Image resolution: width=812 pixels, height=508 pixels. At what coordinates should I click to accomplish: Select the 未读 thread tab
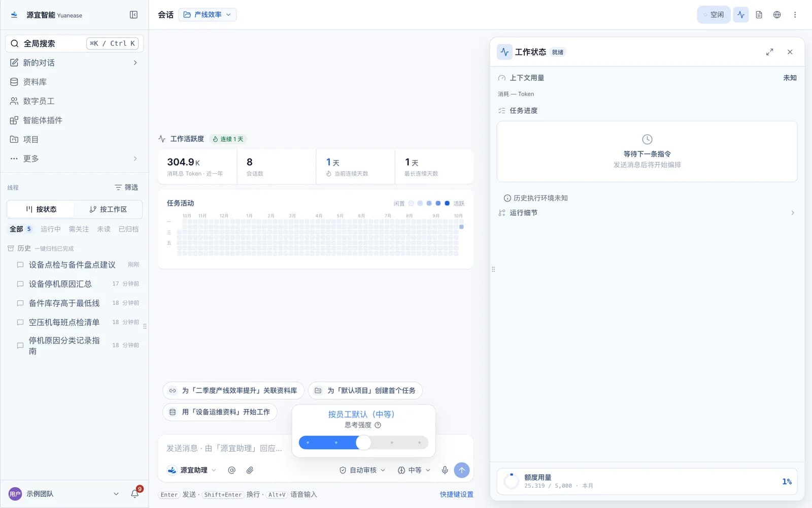[x=104, y=229]
